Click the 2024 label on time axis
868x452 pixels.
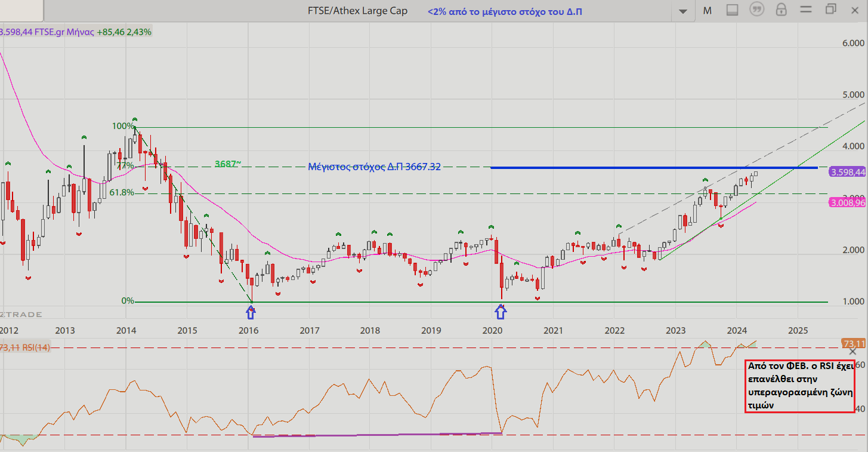(x=736, y=330)
